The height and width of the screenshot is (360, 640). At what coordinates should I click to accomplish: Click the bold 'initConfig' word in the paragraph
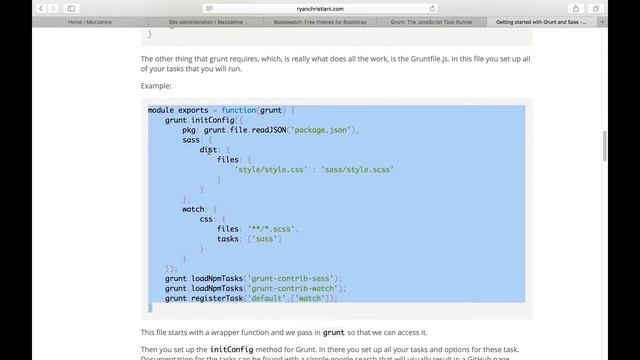click(x=231, y=349)
